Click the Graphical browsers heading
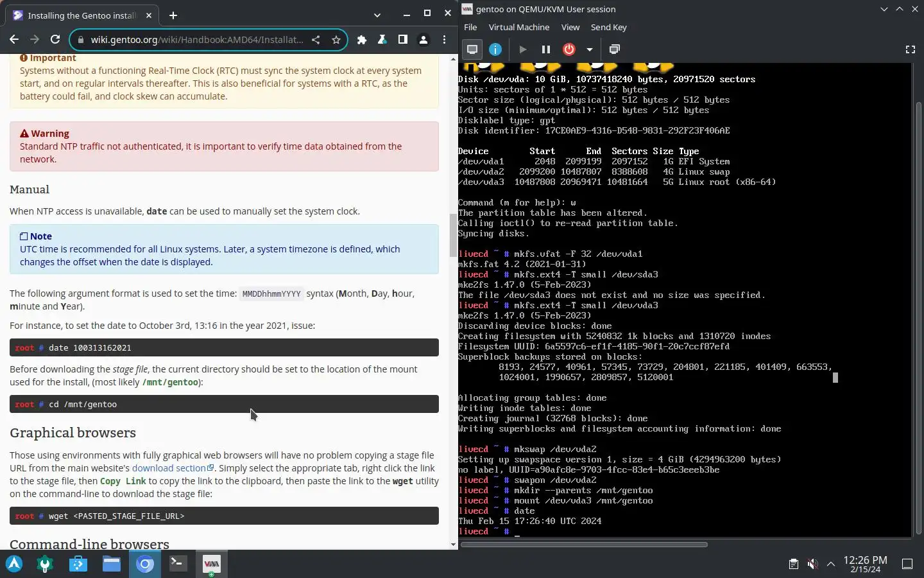Viewport: 924px width, 578px height. tap(73, 433)
